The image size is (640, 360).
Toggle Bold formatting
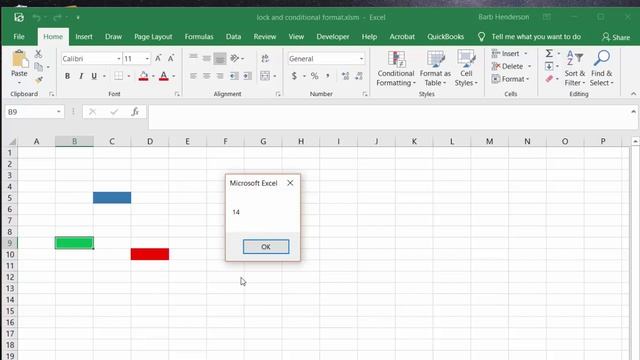(67, 76)
